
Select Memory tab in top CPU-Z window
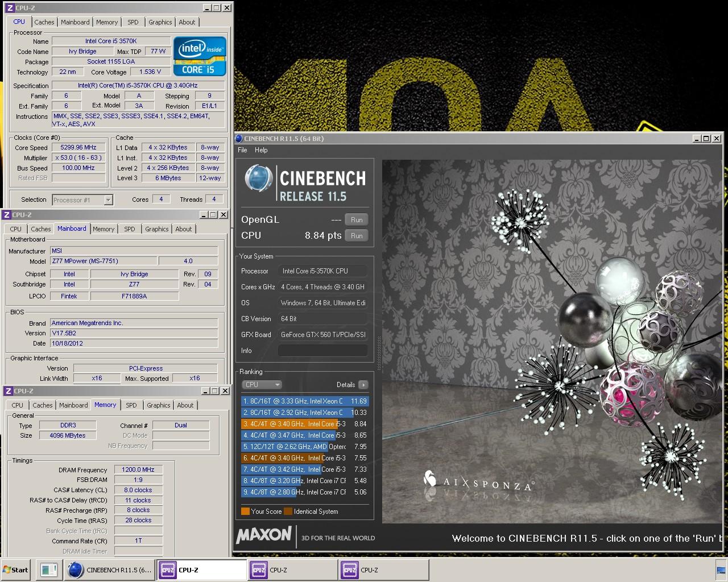[107, 22]
